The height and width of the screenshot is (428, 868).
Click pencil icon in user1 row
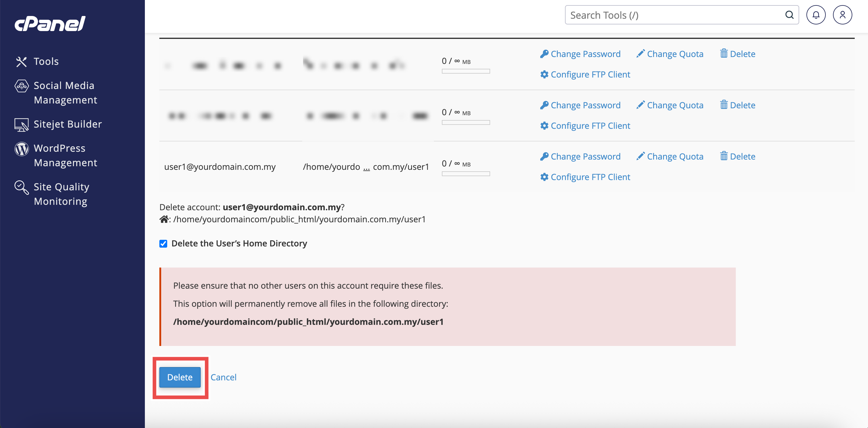pyautogui.click(x=640, y=157)
